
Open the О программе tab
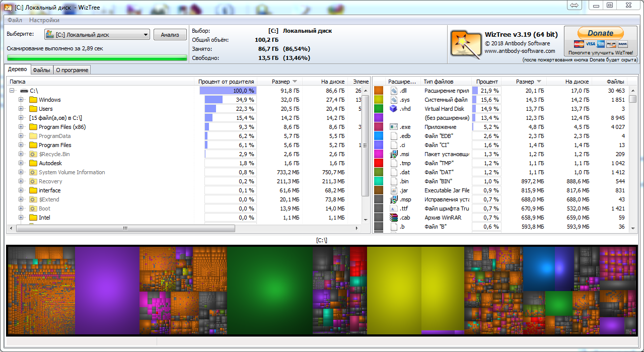point(72,70)
